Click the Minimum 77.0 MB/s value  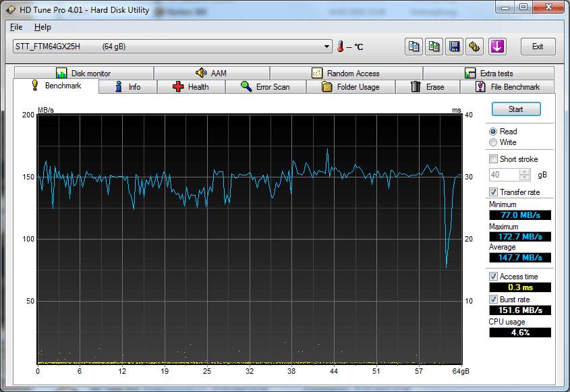point(520,215)
